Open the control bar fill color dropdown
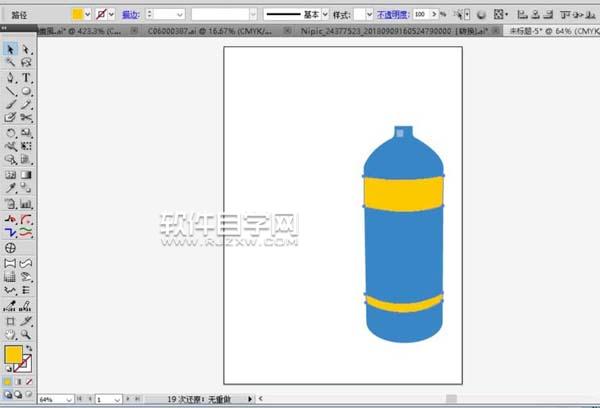Image resolution: width=600 pixels, height=408 pixels. [x=88, y=15]
